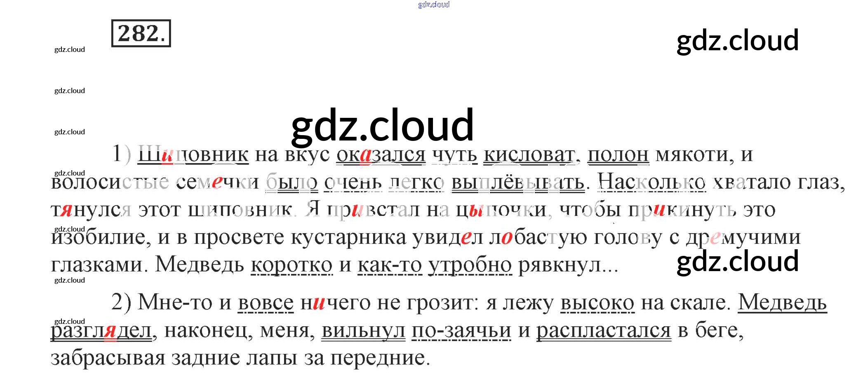Click the underlined word "по-заячьи"
The image size is (868, 377).
click(461, 330)
